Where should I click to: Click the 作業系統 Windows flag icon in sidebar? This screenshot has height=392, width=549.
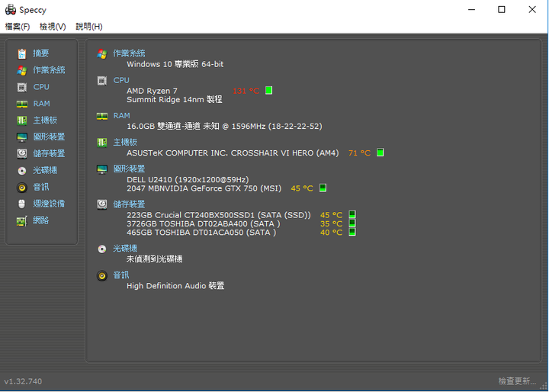pos(21,70)
